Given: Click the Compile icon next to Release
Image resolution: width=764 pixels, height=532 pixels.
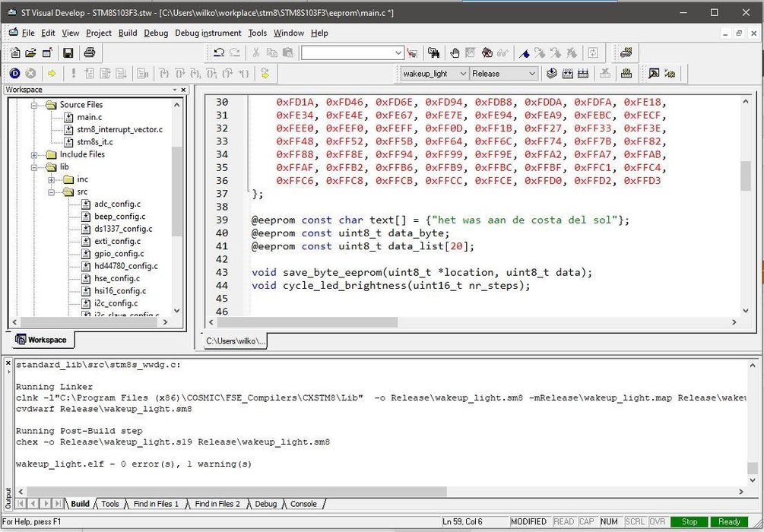Looking at the screenshot, I should coord(552,74).
